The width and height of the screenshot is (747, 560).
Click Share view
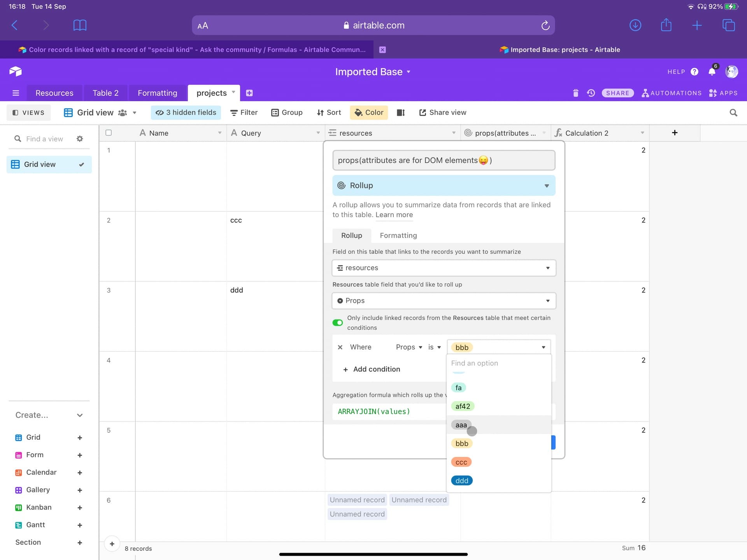pyautogui.click(x=443, y=112)
